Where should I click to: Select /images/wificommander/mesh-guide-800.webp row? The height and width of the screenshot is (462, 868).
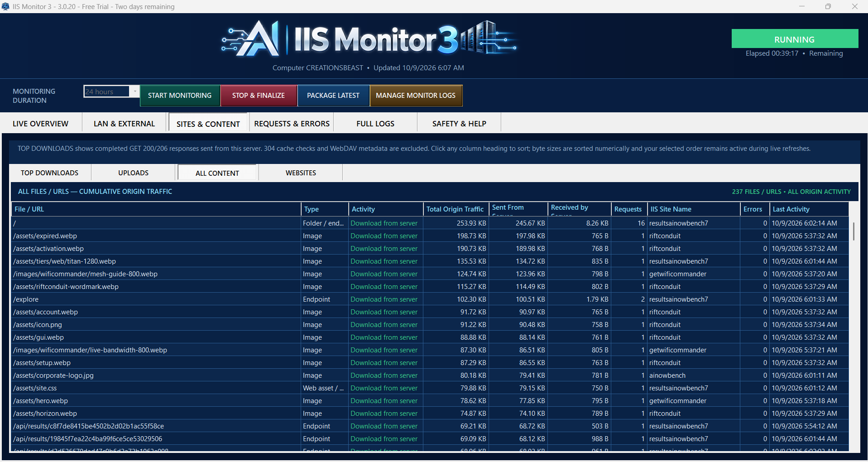[x=430, y=274]
